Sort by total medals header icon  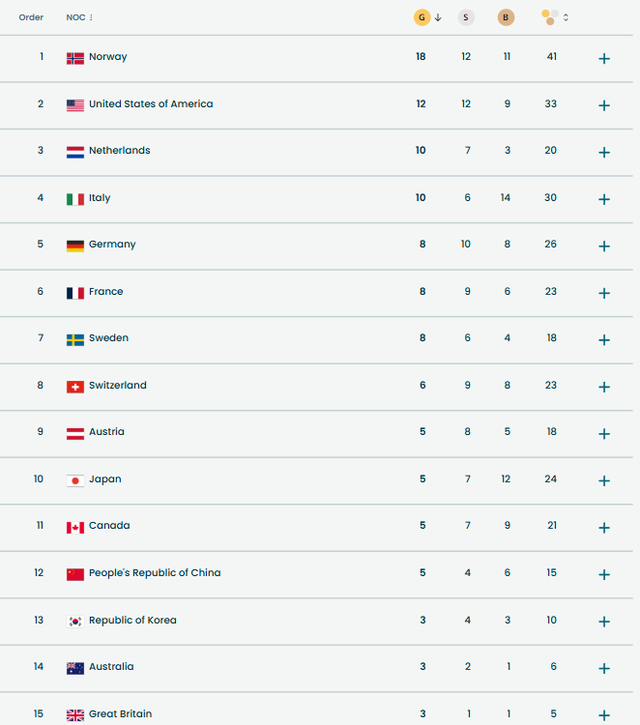click(551, 17)
